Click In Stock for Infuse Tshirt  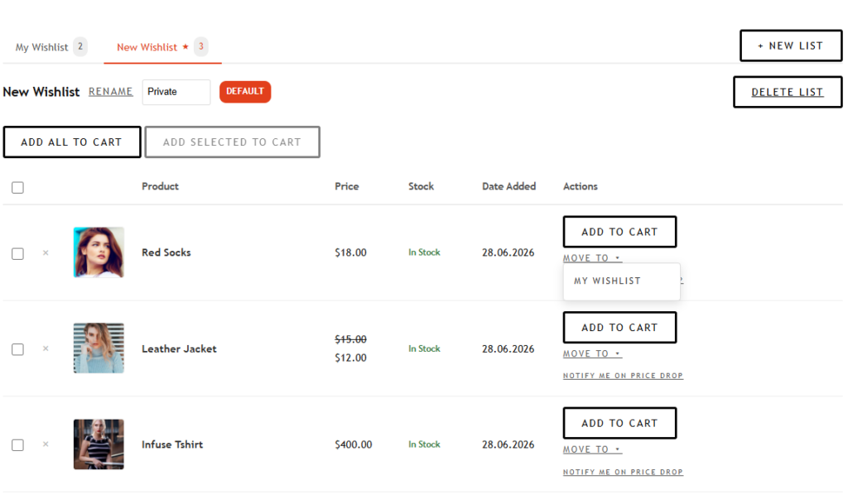425,444
